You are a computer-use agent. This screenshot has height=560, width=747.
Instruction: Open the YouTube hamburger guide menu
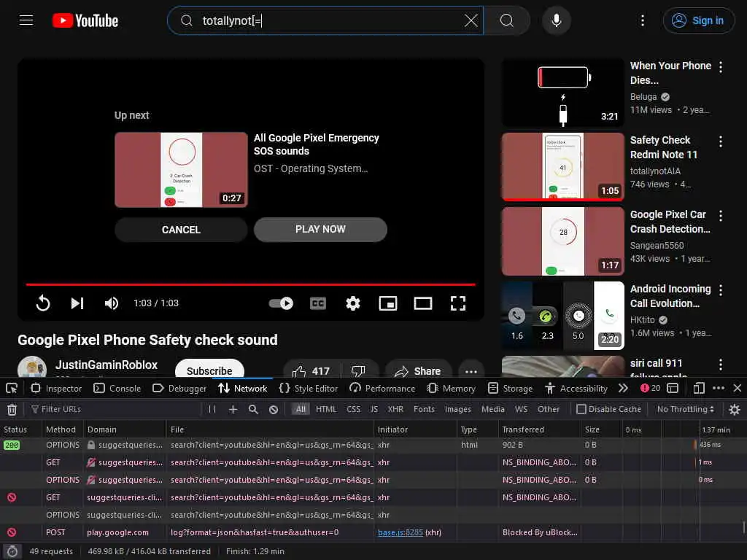point(26,20)
